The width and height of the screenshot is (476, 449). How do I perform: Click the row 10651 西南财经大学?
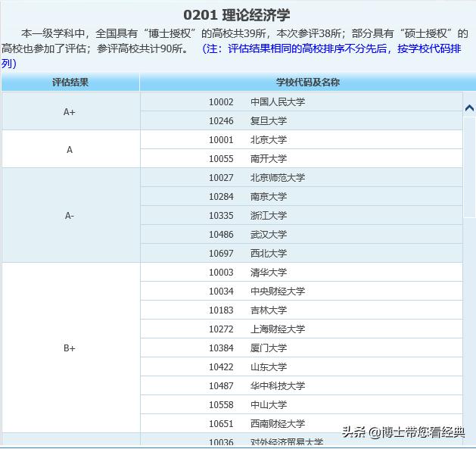(x=301, y=423)
